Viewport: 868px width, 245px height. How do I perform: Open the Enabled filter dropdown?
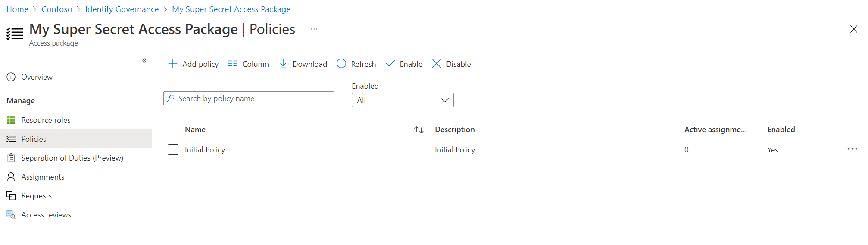tap(403, 100)
